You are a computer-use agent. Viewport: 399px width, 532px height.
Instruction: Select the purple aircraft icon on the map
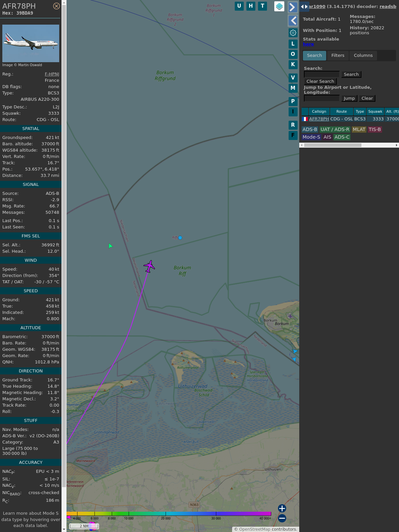149,266
